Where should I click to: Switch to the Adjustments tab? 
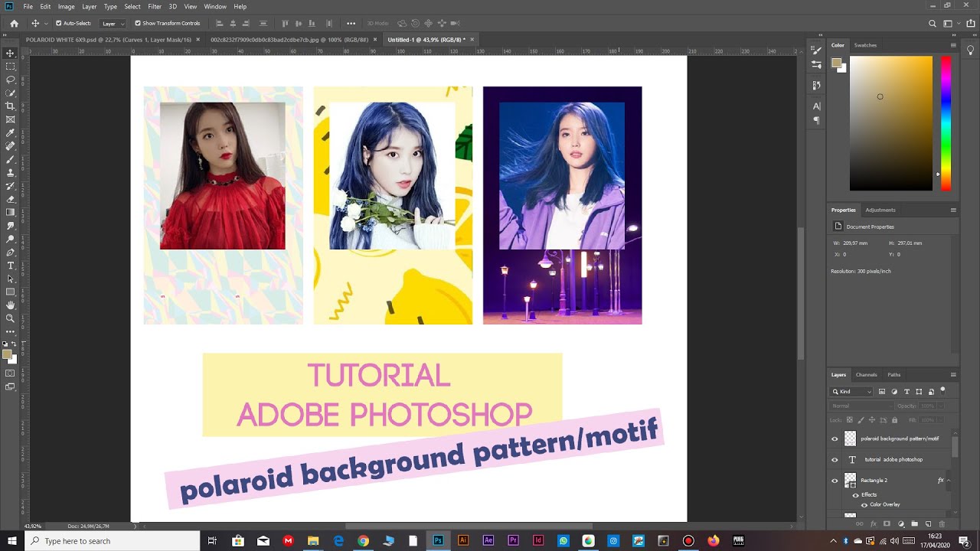pyautogui.click(x=880, y=210)
